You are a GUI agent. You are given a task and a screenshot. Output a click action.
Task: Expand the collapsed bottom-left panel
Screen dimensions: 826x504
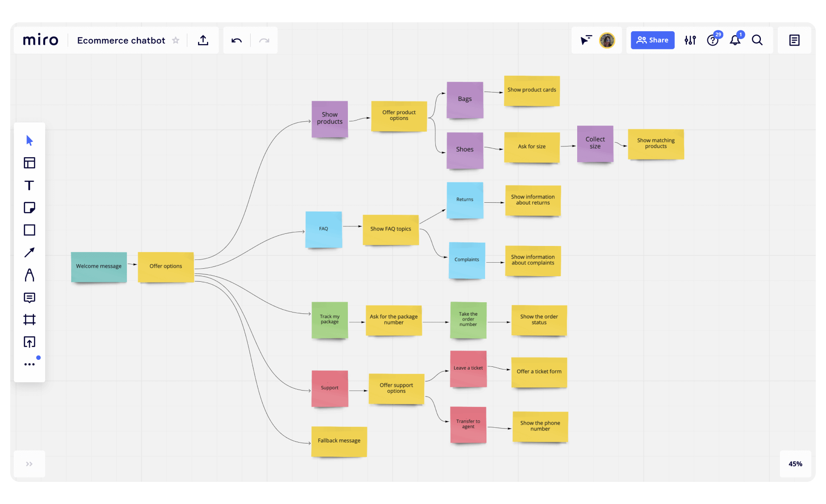pos(29,464)
